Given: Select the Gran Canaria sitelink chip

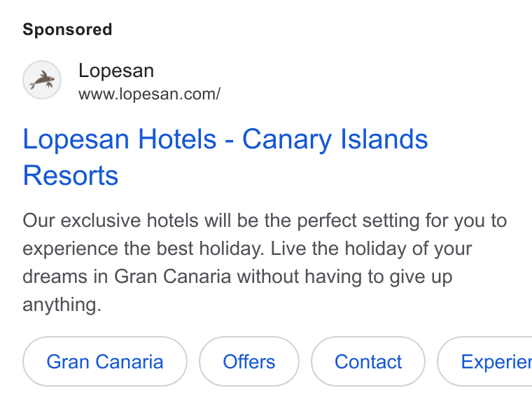Looking at the screenshot, I should [105, 361].
